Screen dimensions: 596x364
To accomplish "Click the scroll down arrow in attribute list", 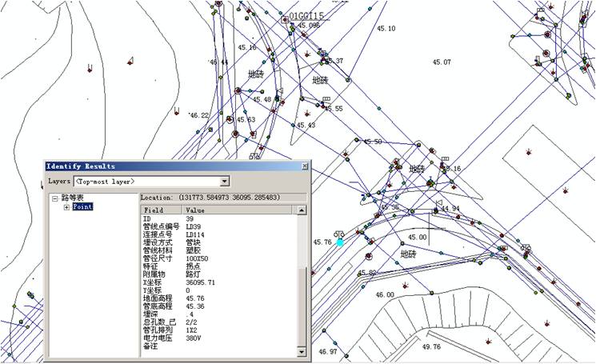I will coord(302,351).
